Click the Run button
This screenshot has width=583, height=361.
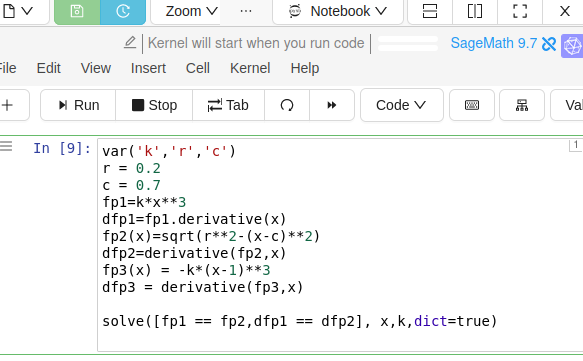[x=78, y=105]
